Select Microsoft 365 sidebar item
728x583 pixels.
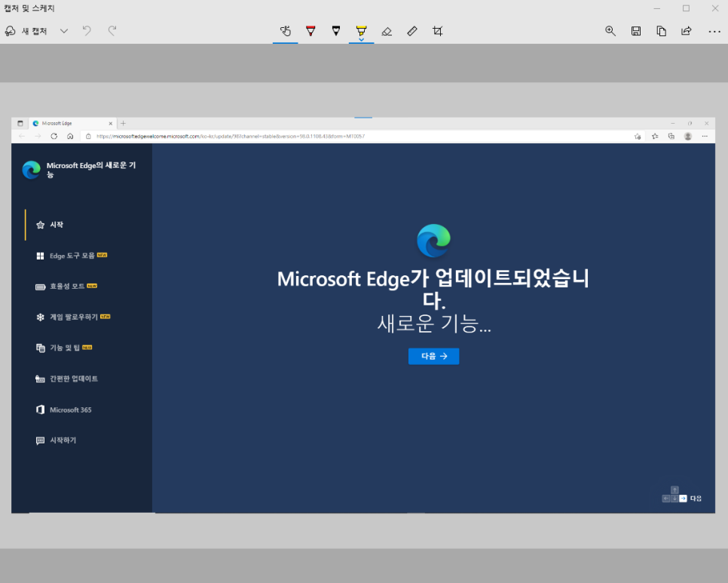click(x=63, y=410)
